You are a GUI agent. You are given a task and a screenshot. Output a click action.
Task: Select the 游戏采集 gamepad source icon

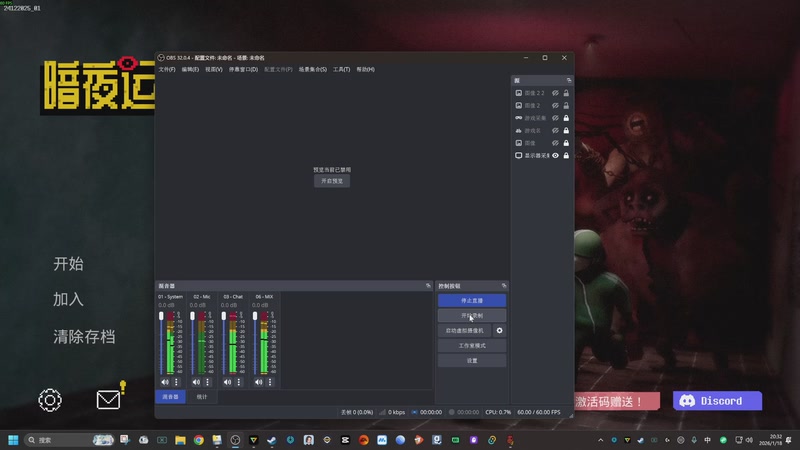[x=518, y=118]
